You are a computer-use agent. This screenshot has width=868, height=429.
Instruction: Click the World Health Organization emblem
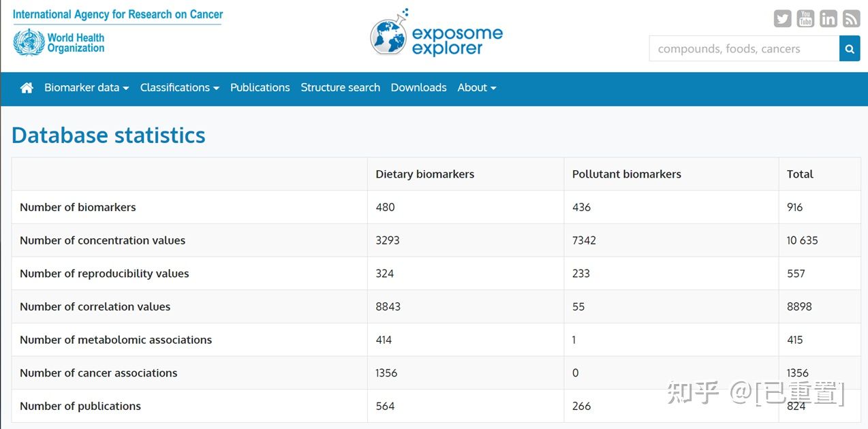29,43
